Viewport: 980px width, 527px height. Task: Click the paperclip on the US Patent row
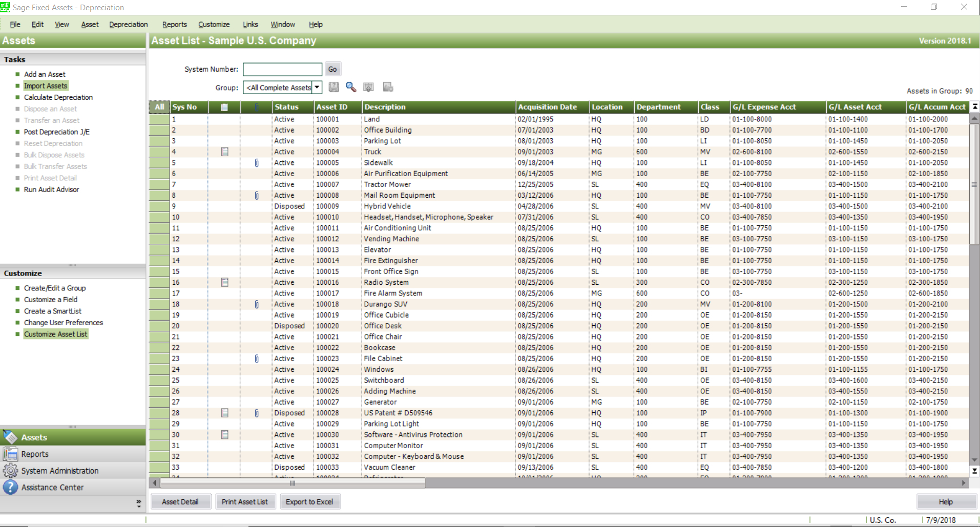pyautogui.click(x=257, y=413)
